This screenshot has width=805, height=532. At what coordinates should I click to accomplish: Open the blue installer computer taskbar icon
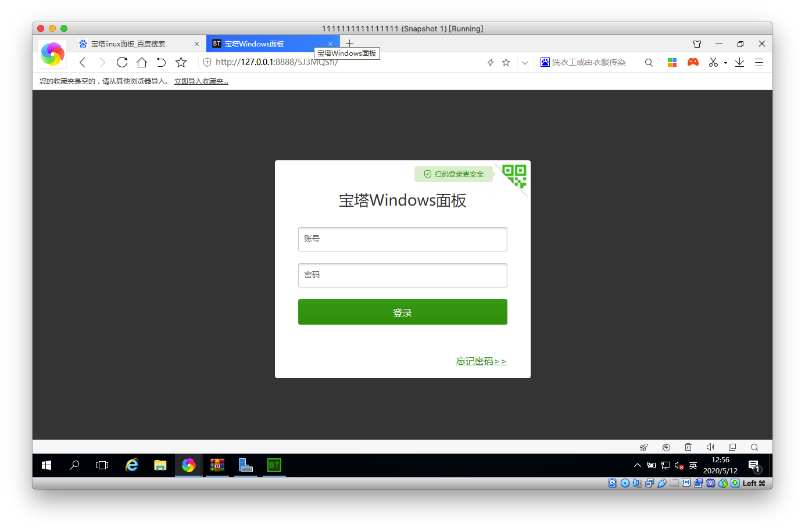tap(246, 465)
